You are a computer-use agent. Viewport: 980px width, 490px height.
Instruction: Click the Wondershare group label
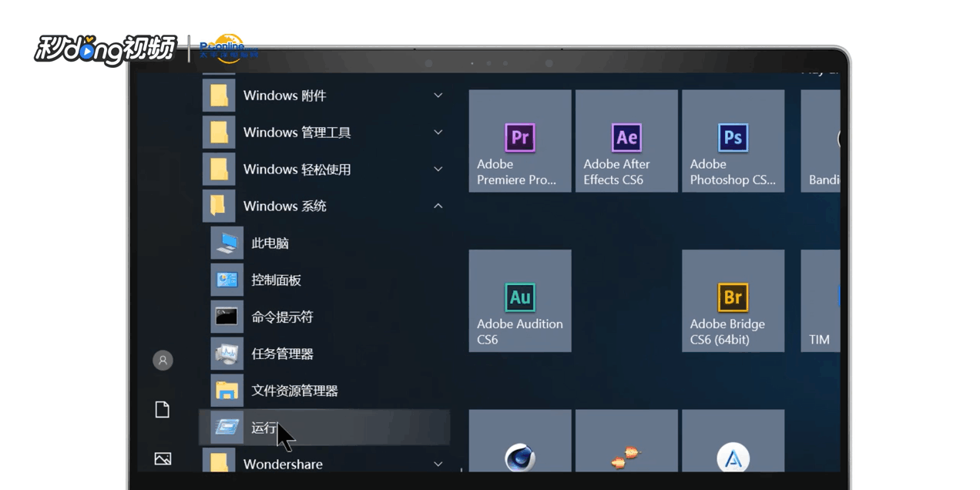click(x=283, y=464)
